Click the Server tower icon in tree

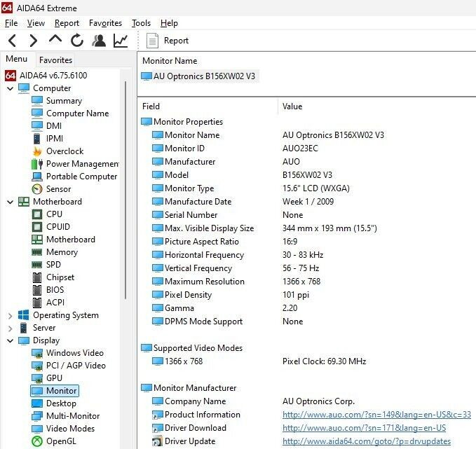(x=24, y=328)
